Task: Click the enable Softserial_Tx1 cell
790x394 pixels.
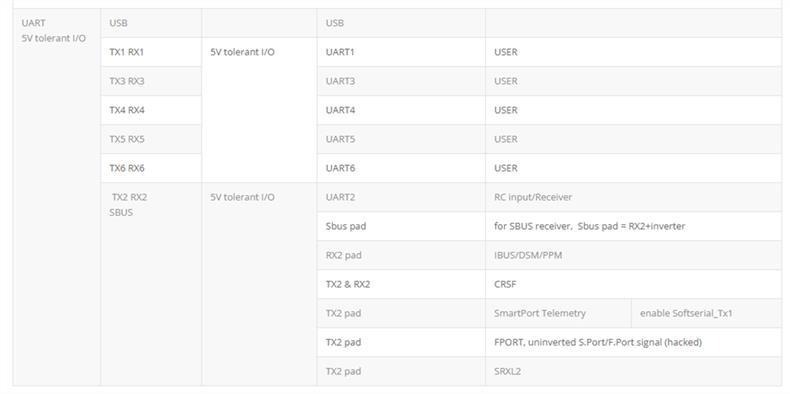Action: pyautogui.click(x=706, y=313)
